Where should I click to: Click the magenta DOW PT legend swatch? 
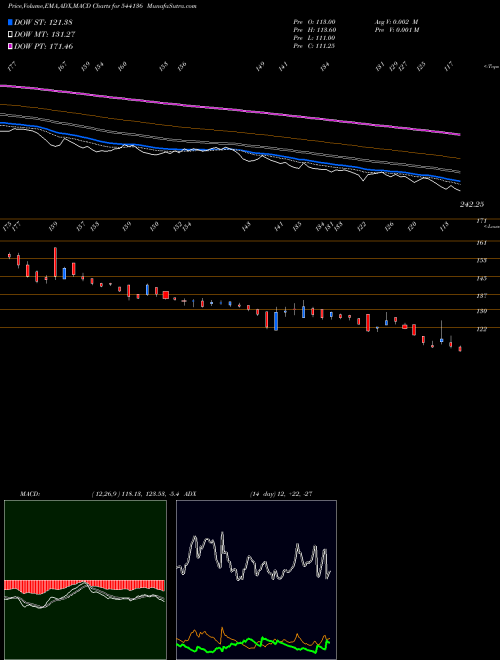click(10, 46)
